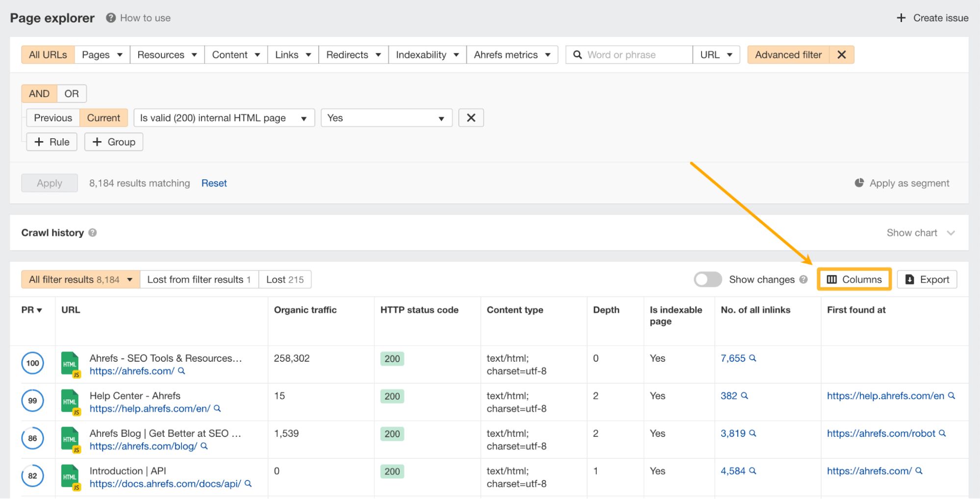980x499 pixels.
Task: Open the Links dropdown filter
Action: (293, 55)
